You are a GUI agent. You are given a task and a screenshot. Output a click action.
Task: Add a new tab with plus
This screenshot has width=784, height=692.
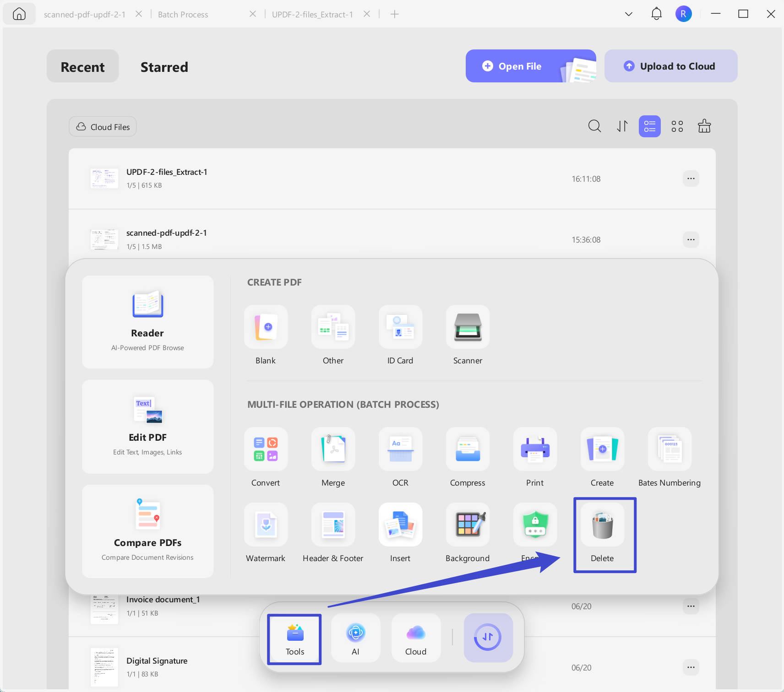[x=394, y=14]
